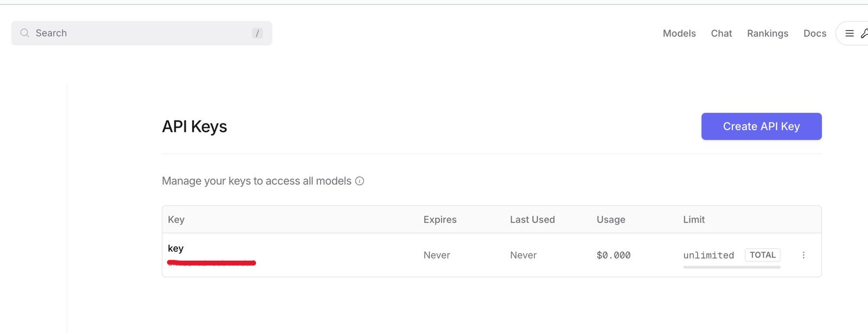Open the Chat page
Screen dimensions: 868x334
(721, 33)
